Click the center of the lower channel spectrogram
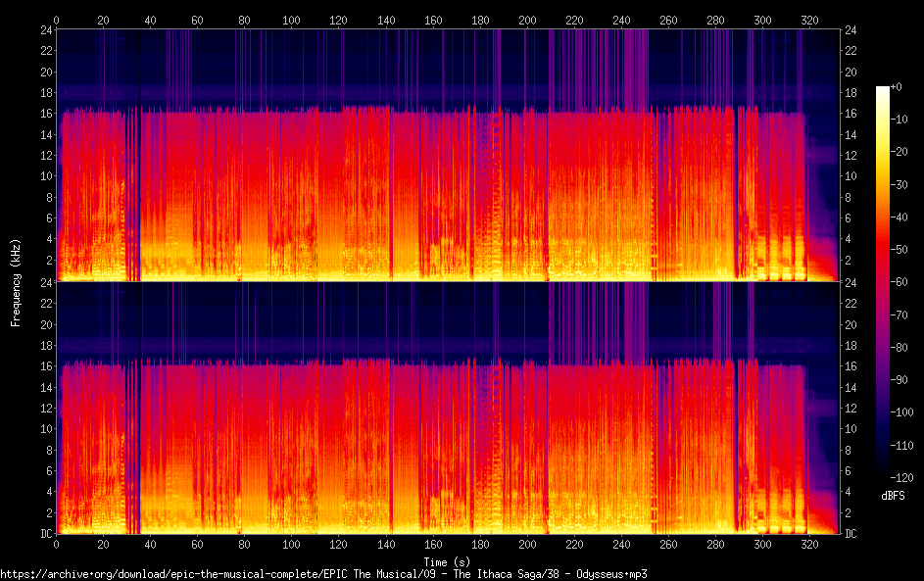Screen dimensions: 924x581 point(446,408)
